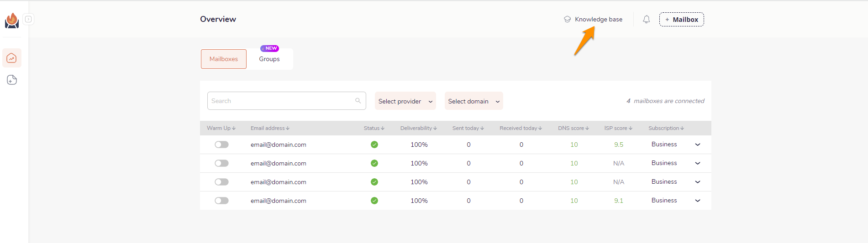The width and height of the screenshot is (868, 243).
Task: Click the add-document sidebar icon
Action: click(x=12, y=80)
